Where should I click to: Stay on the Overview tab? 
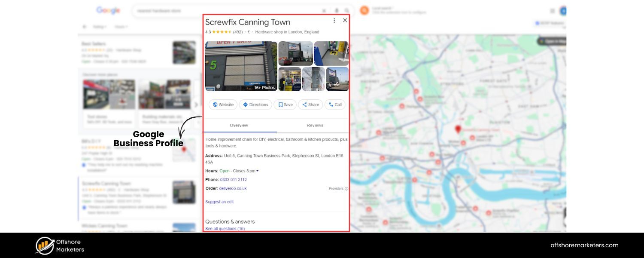(239, 125)
